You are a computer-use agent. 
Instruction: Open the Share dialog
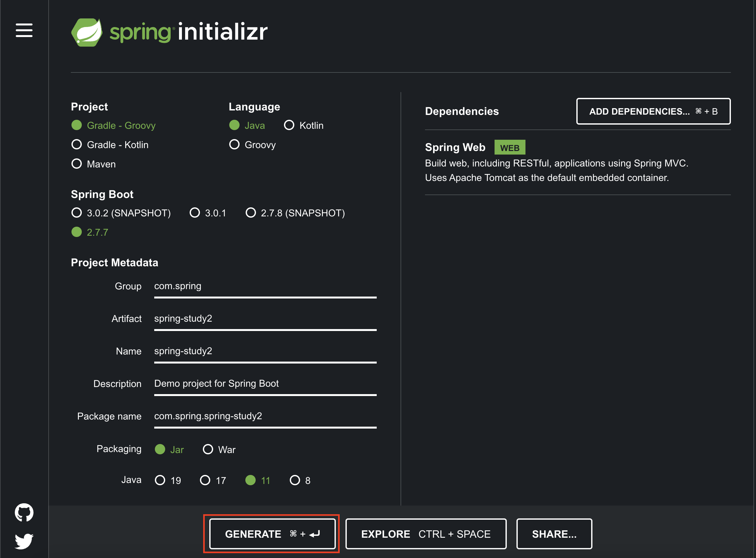pos(554,534)
